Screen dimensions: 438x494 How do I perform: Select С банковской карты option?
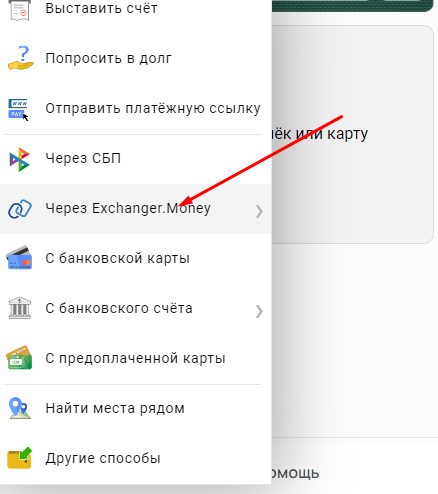coord(136,258)
